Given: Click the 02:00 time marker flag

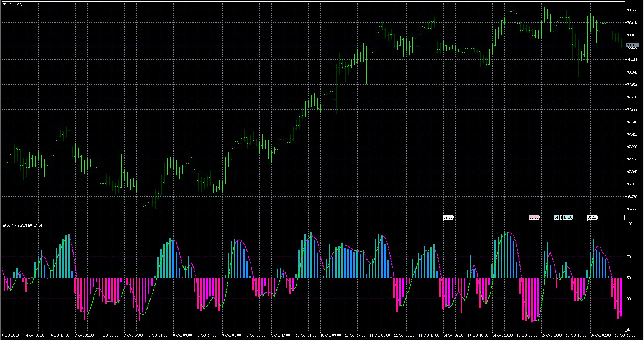Looking at the screenshot, I should pyautogui.click(x=448, y=217).
